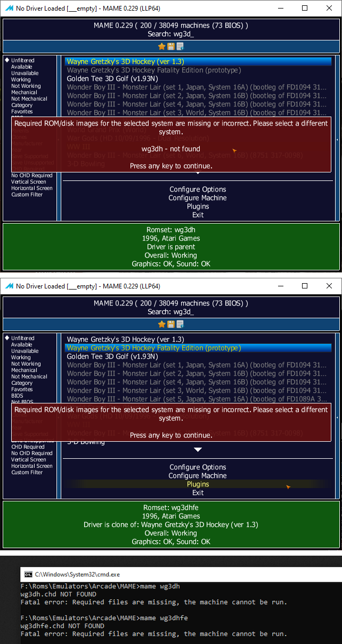Open Plugins in the upper MAME window

tap(198, 206)
